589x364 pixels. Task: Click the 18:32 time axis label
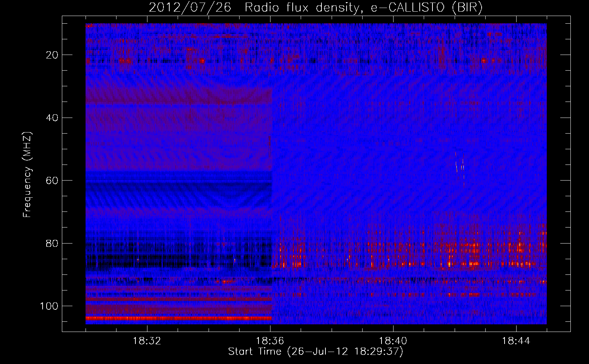pos(147,341)
